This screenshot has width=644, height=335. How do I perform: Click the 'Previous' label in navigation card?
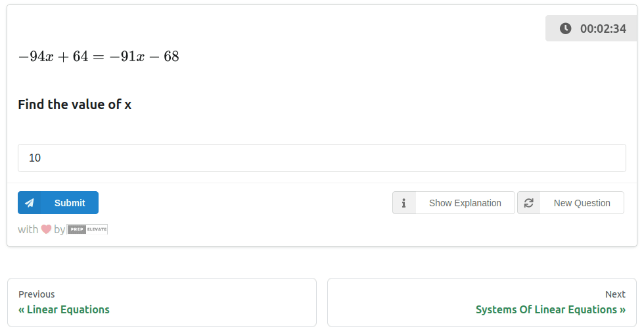pyautogui.click(x=37, y=294)
